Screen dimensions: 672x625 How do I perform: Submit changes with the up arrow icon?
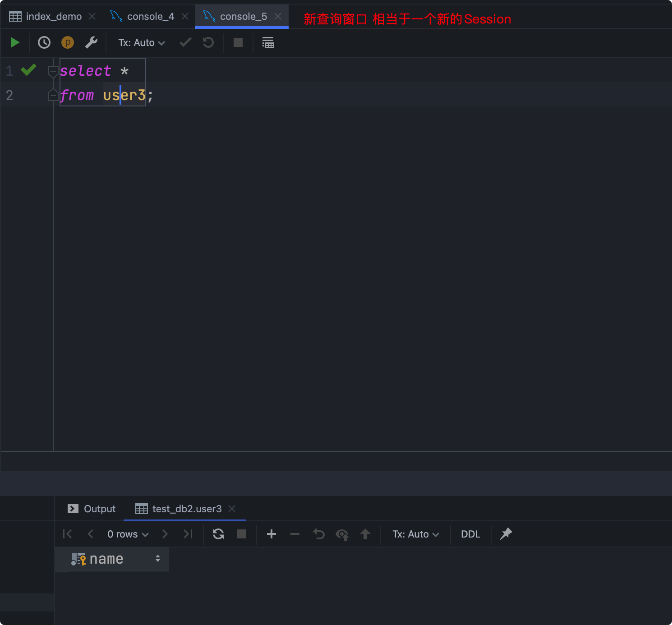click(x=365, y=534)
